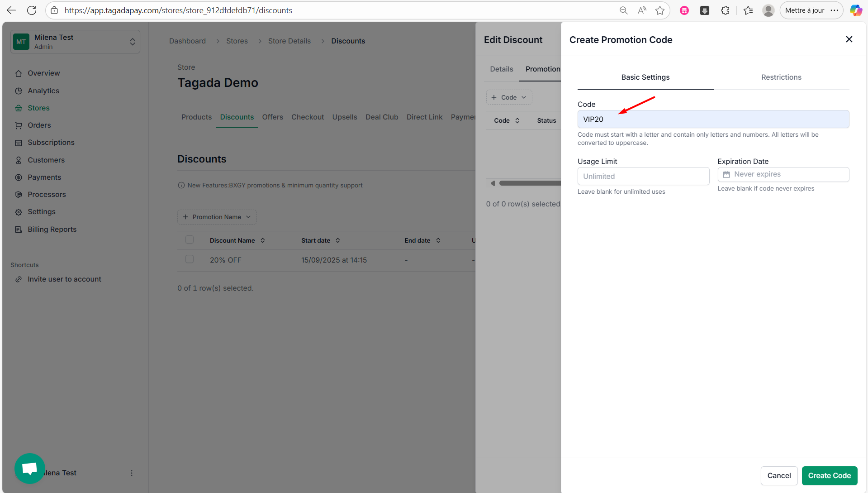Expand the Milena Test account switcher
This screenshot has height=493, width=868.
(132, 42)
